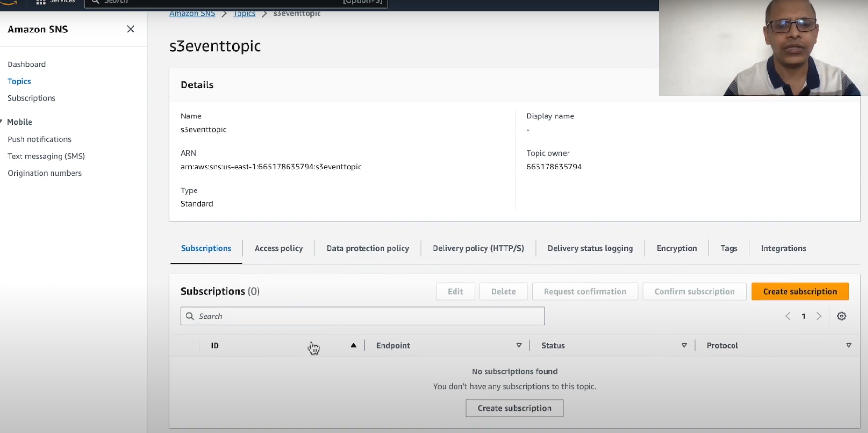Image resolution: width=868 pixels, height=433 pixels.
Task: Switch to Tags tab
Action: [729, 248]
